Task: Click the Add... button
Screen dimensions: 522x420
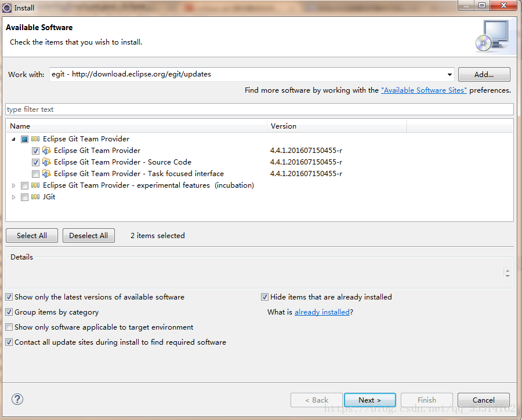Action: click(x=484, y=75)
